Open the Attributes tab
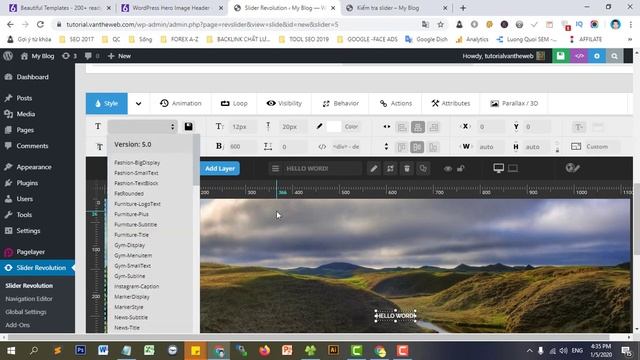 click(x=451, y=103)
